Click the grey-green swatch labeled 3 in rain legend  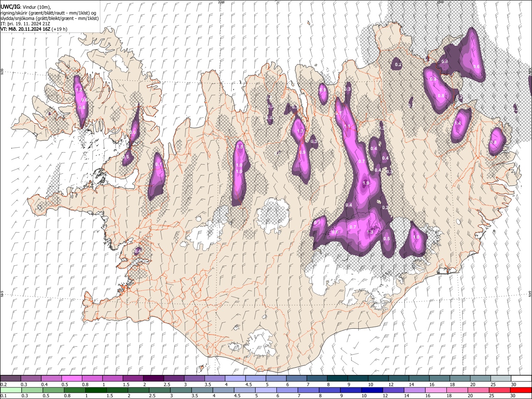pos(181,390)
